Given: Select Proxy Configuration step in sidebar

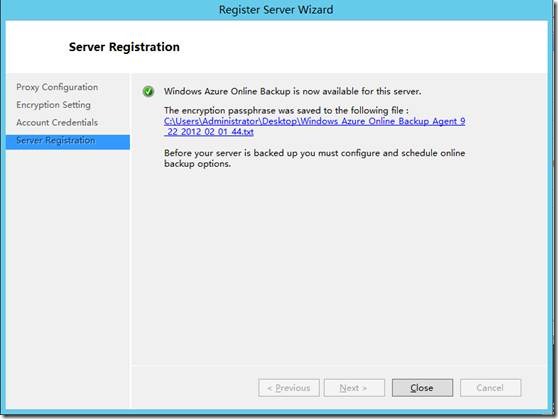Looking at the screenshot, I should tap(57, 87).
